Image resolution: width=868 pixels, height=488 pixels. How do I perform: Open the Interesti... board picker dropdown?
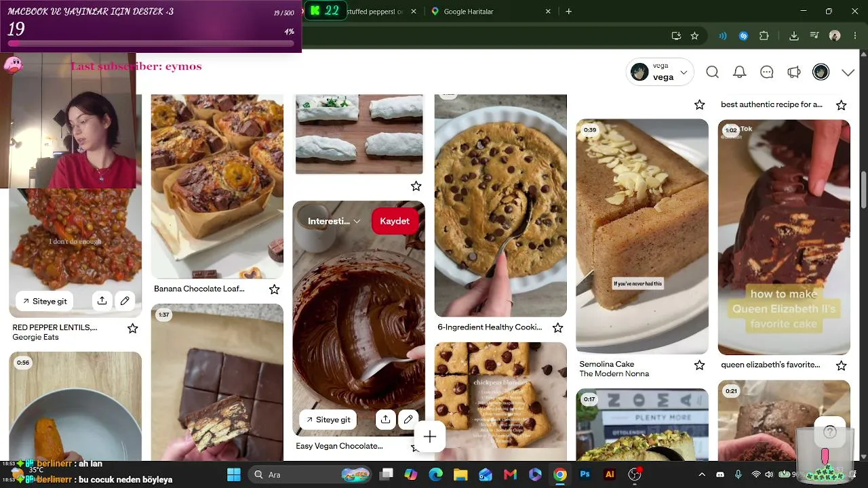coord(334,221)
